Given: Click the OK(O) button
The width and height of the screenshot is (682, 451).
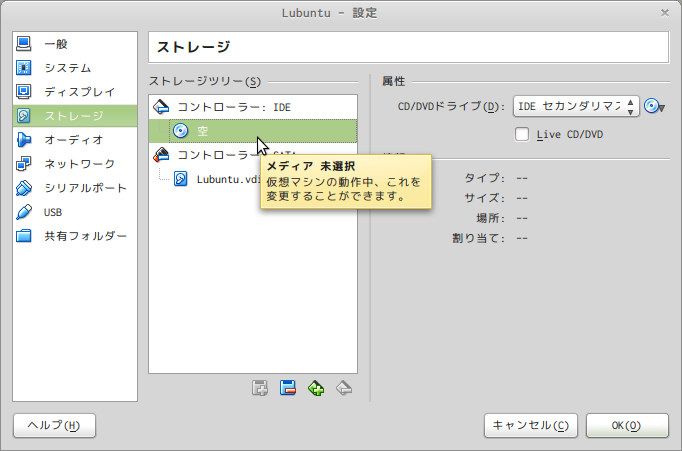Looking at the screenshot, I should click(x=627, y=425).
